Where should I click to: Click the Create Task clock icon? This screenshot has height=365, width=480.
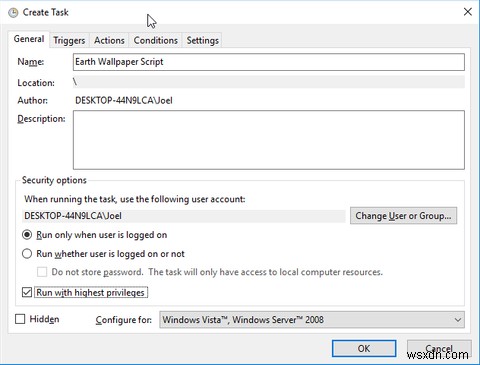point(13,13)
